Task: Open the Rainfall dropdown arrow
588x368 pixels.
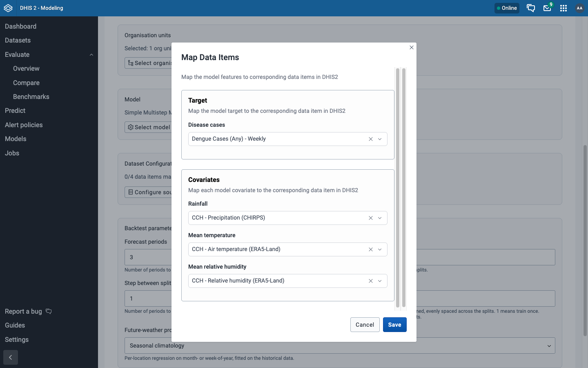Action: tap(380, 218)
